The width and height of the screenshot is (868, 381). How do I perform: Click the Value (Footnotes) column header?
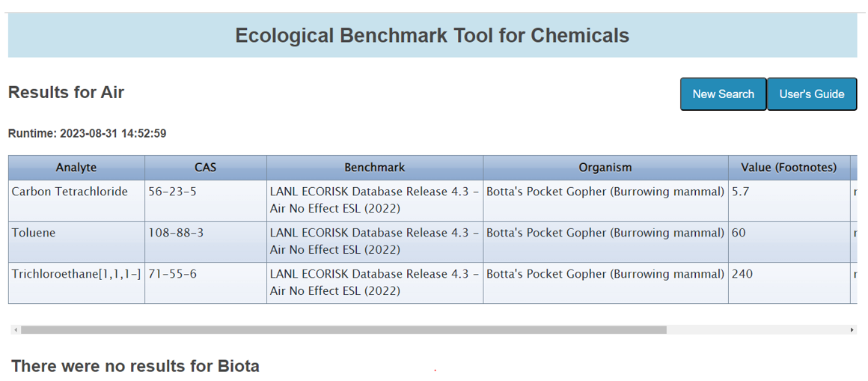(x=789, y=168)
